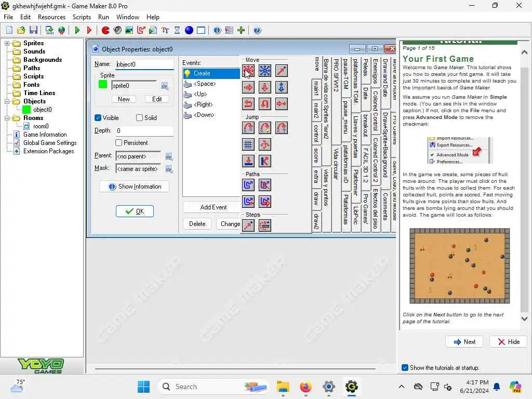
Task: Create an object with the blue ball icon
Action: (x=189, y=30)
